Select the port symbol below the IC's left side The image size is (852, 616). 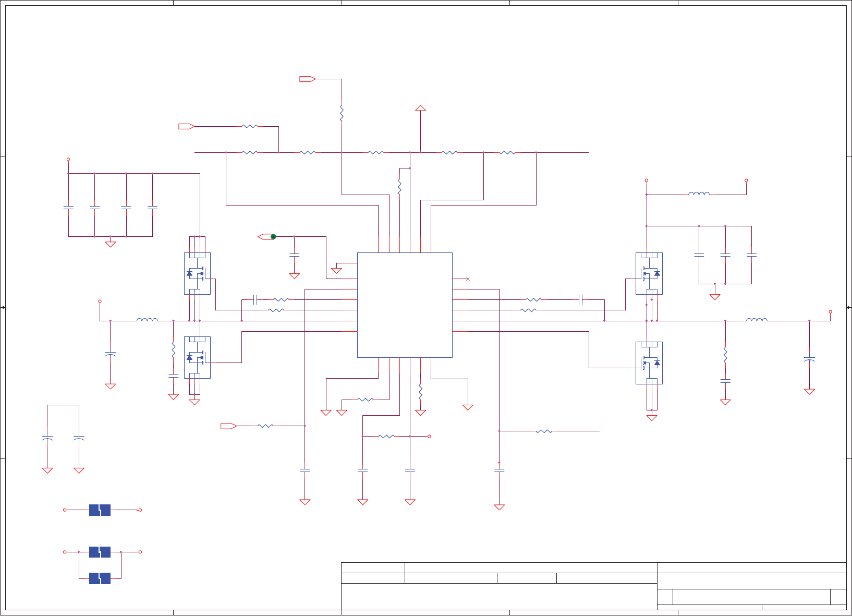point(229,426)
